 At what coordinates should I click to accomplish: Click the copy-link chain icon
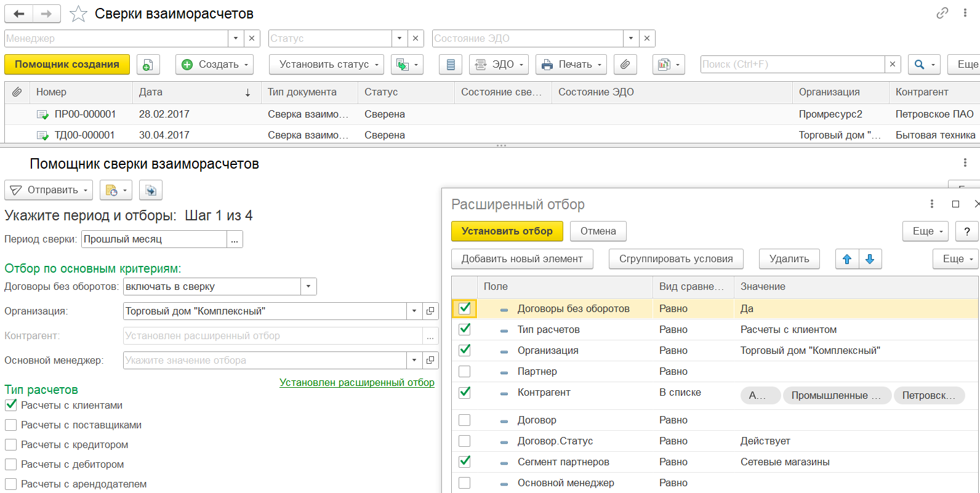click(x=942, y=13)
